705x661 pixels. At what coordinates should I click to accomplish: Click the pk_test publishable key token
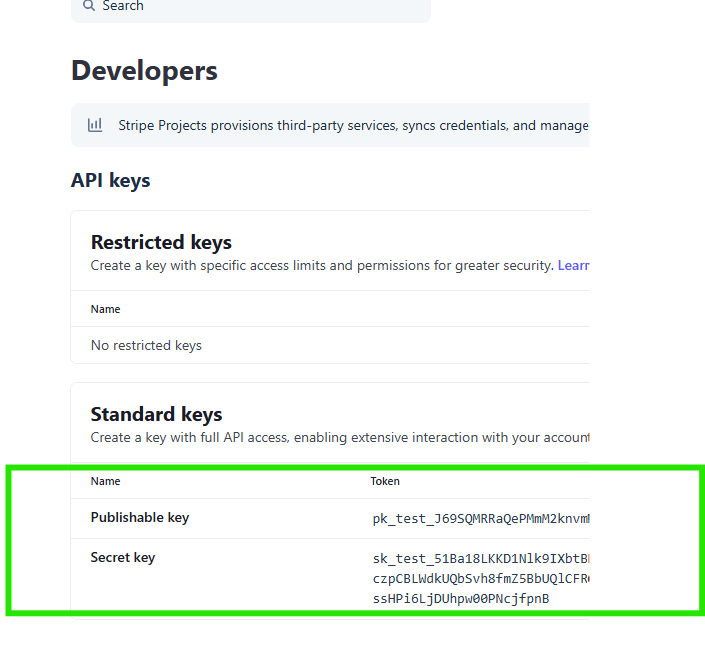[x=481, y=519]
